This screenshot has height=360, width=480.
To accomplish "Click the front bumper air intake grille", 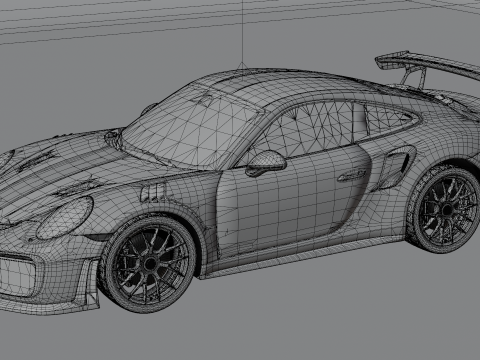I will (x=17, y=277).
